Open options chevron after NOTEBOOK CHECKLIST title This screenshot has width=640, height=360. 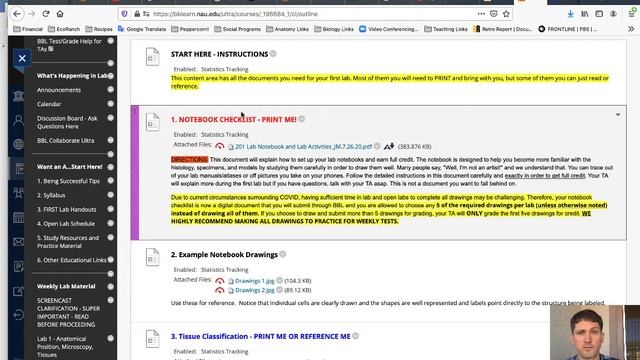pos(302,119)
